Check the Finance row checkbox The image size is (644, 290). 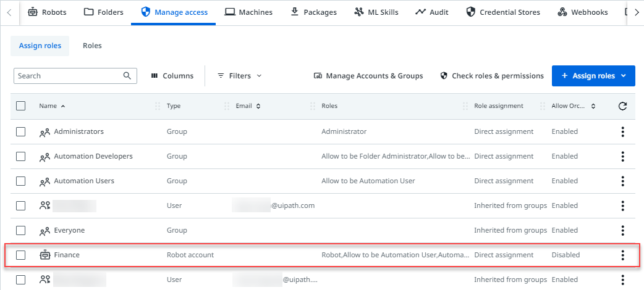[20, 255]
